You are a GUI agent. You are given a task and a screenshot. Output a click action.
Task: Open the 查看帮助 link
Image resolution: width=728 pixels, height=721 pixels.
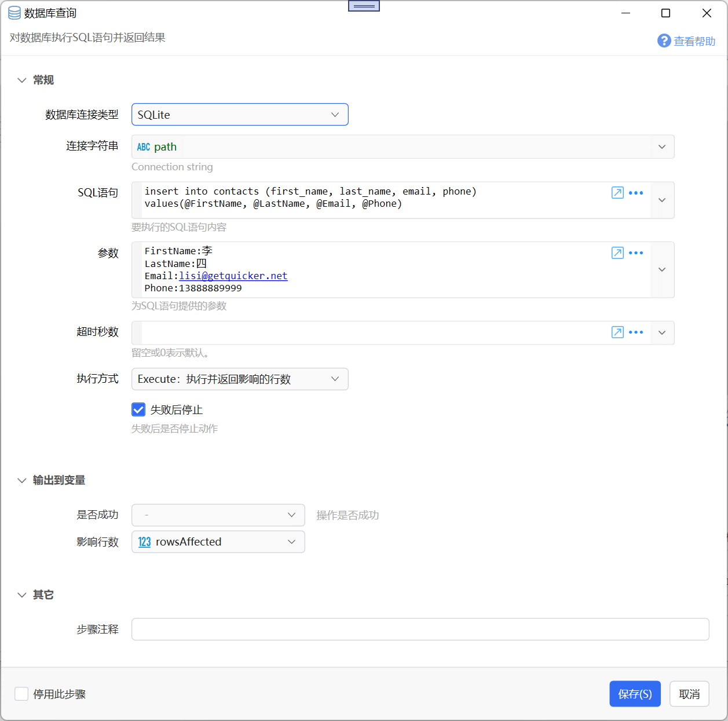[x=694, y=41]
